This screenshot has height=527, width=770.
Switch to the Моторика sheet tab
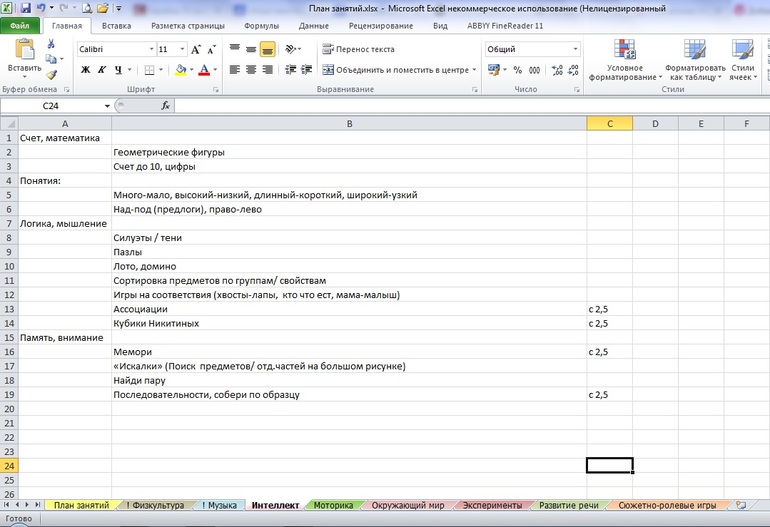pos(333,506)
